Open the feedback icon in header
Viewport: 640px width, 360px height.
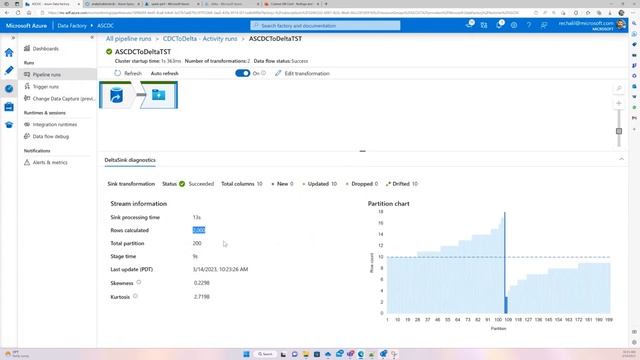[544, 25]
